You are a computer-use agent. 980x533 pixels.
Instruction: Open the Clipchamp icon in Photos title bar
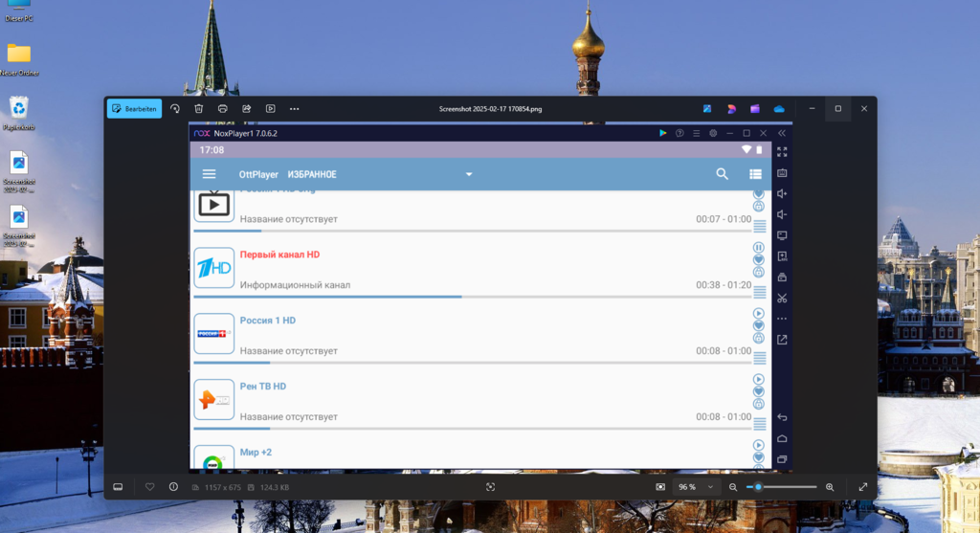click(x=755, y=109)
